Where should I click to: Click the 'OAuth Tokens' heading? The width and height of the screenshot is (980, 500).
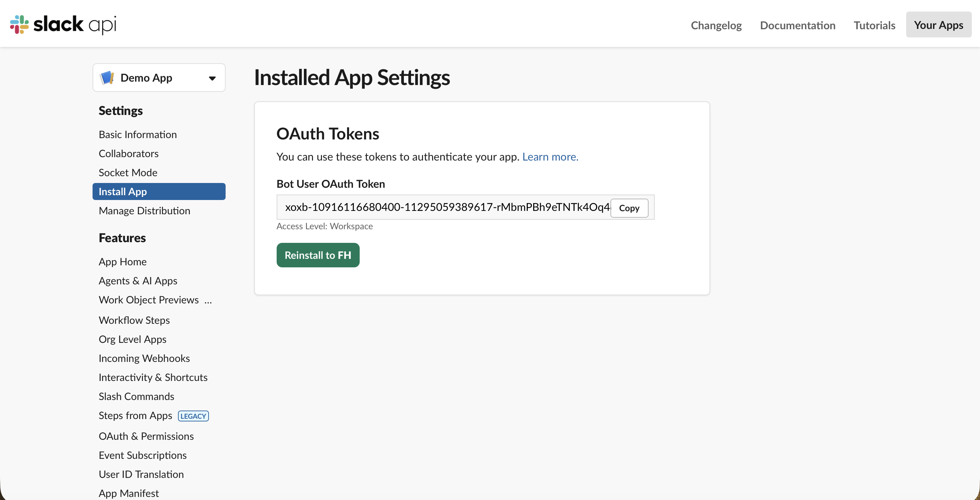pos(328,134)
